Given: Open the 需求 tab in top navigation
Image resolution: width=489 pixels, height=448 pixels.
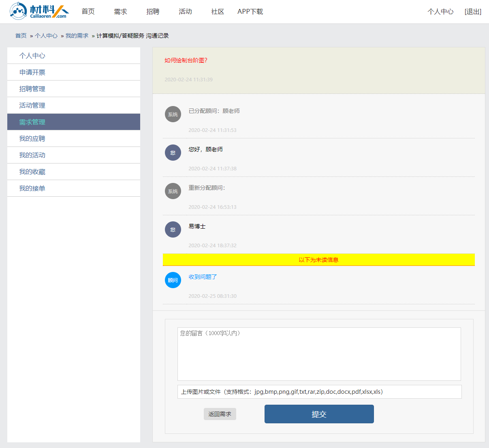Looking at the screenshot, I should click(x=120, y=12).
